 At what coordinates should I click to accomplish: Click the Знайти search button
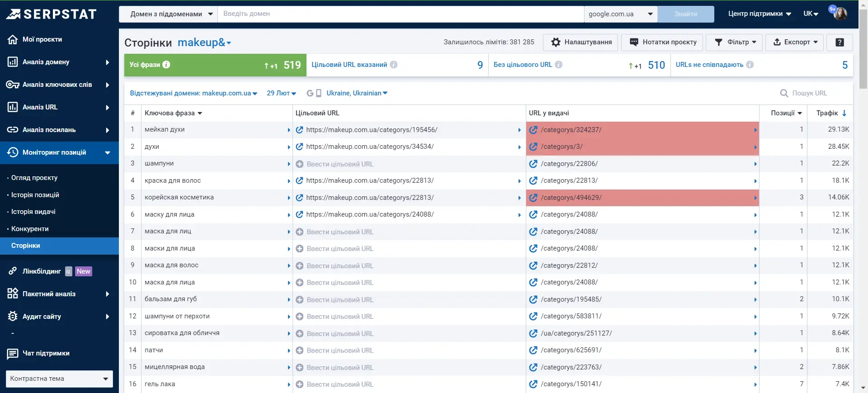pos(686,14)
